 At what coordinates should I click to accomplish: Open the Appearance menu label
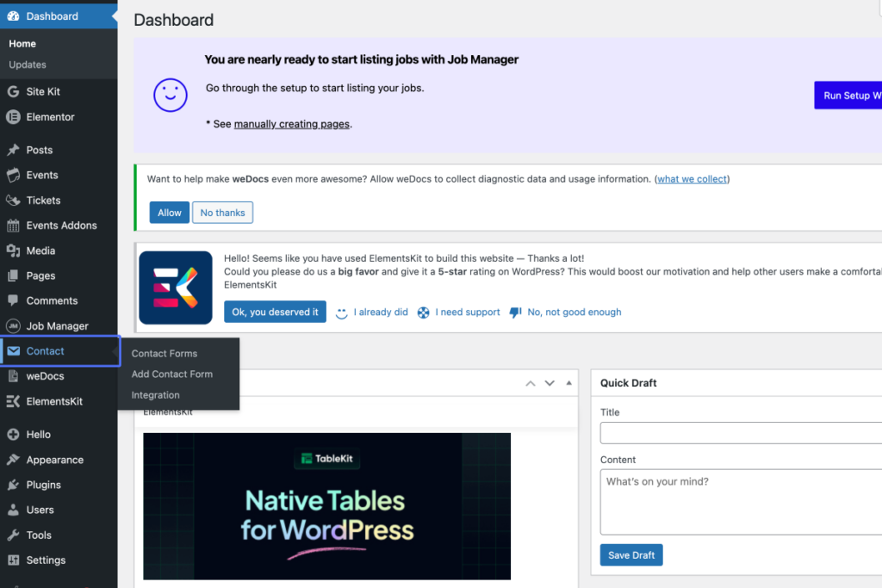click(55, 460)
